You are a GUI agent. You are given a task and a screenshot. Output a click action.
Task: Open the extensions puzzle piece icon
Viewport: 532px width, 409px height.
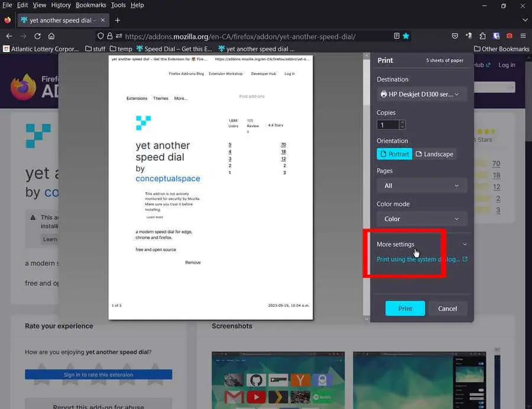click(x=482, y=36)
